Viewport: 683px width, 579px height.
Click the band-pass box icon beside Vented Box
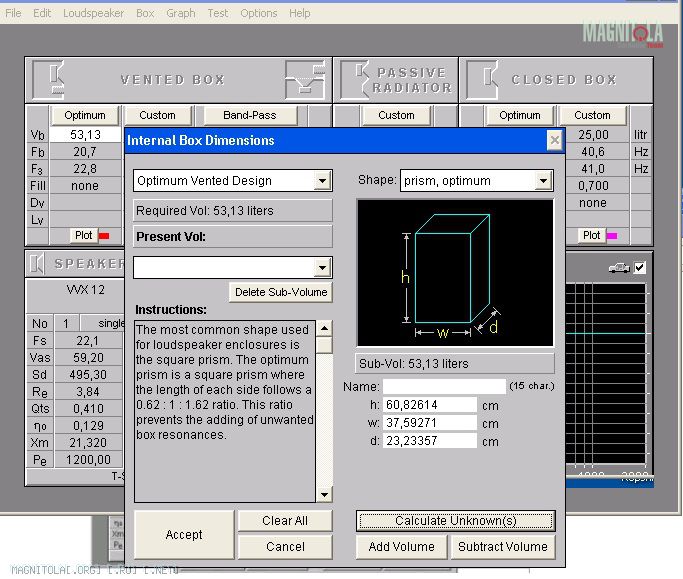[304, 80]
